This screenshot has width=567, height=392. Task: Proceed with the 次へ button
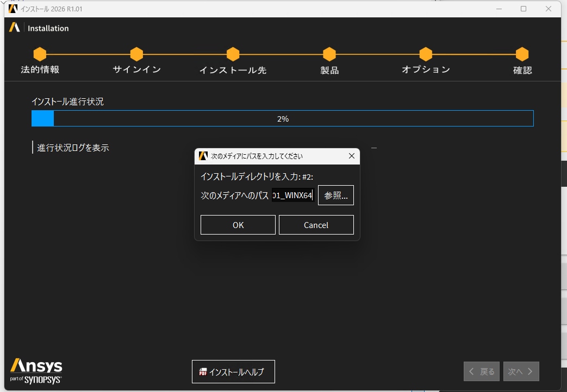coord(521,371)
